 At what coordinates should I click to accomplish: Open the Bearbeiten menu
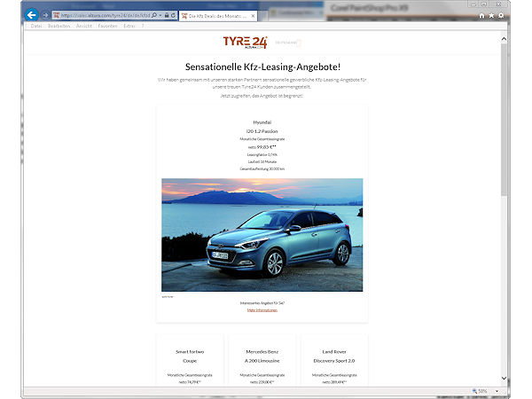click(x=59, y=26)
